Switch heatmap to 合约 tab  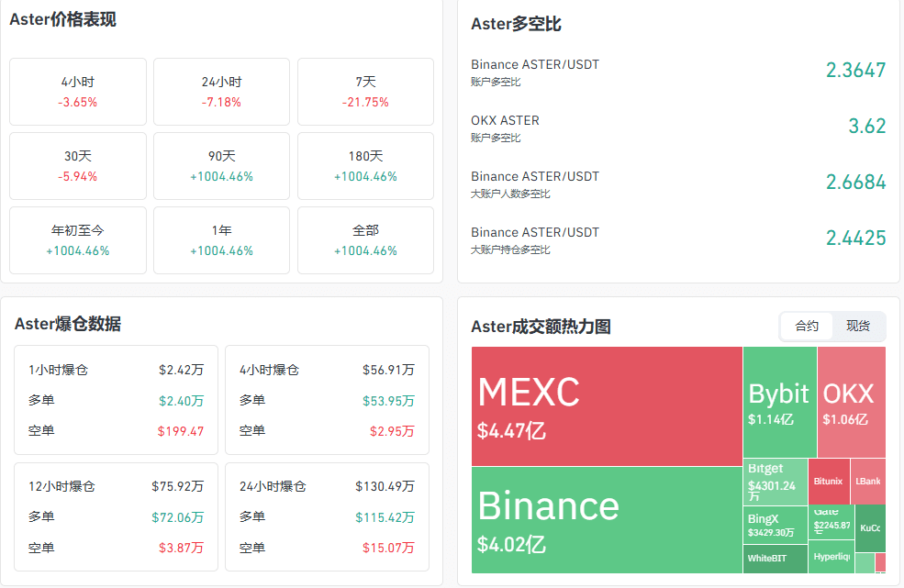[807, 327]
